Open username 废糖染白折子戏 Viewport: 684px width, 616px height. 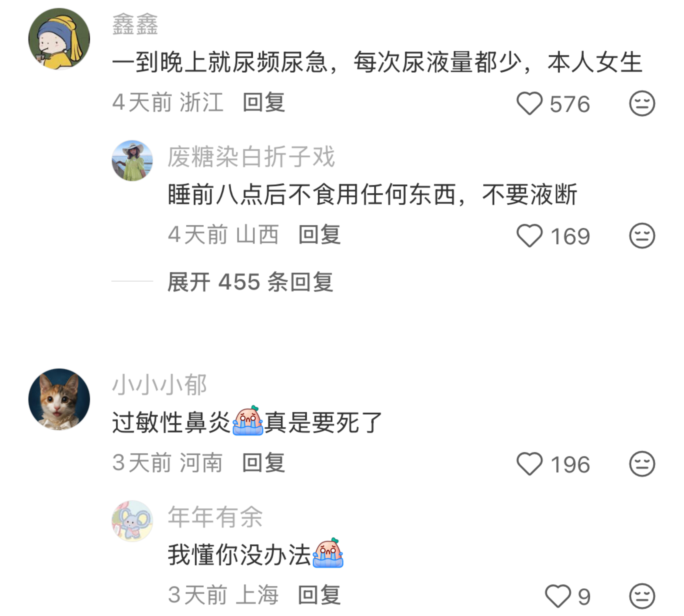[251, 157]
